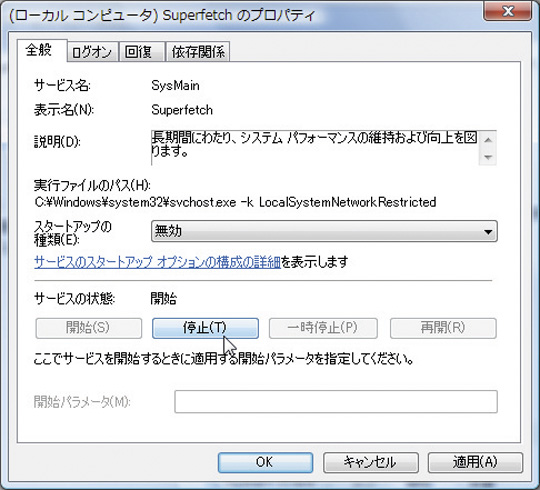Click the 全般 tab
The image size is (540, 490).
point(42,50)
